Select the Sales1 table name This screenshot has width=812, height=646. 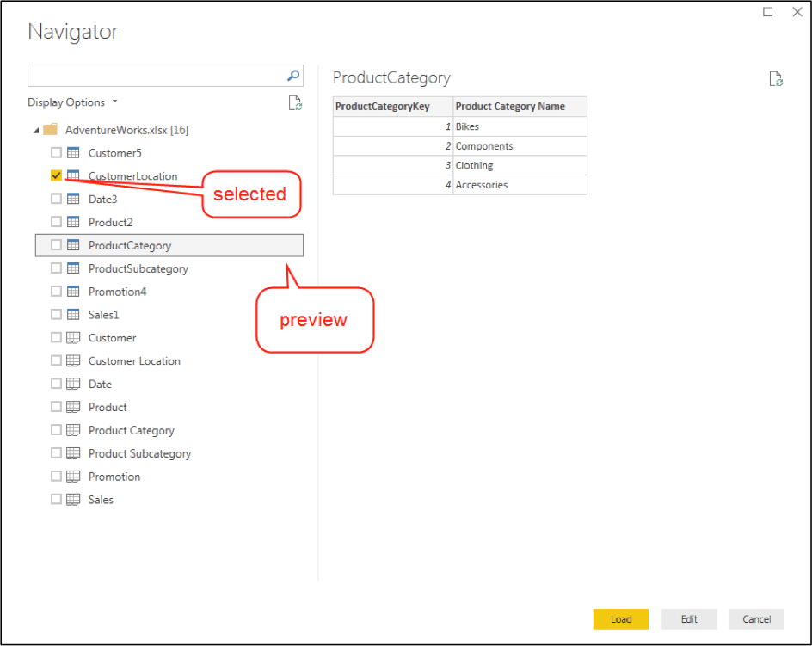coord(103,315)
